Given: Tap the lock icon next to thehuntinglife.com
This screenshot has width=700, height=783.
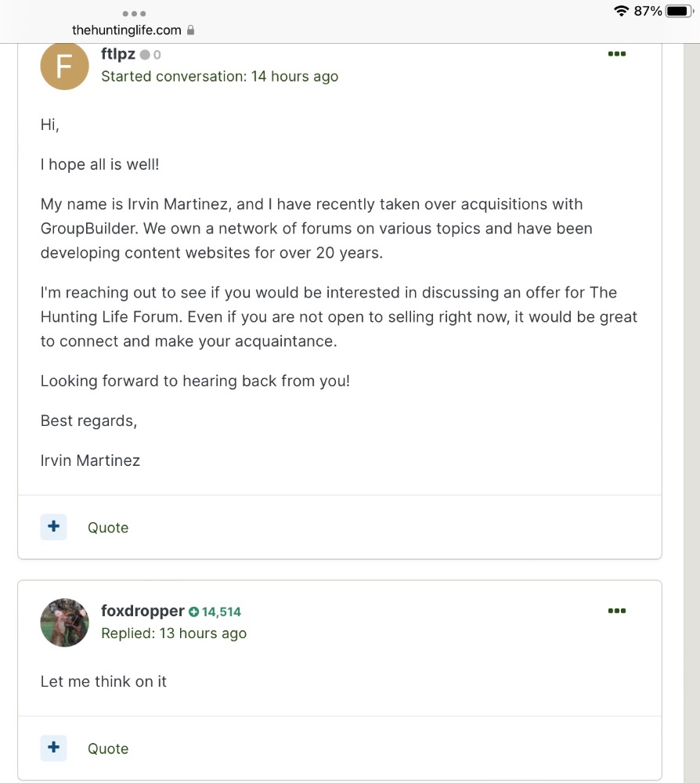Looking at the screenshot, I should [x=190, y=31].
